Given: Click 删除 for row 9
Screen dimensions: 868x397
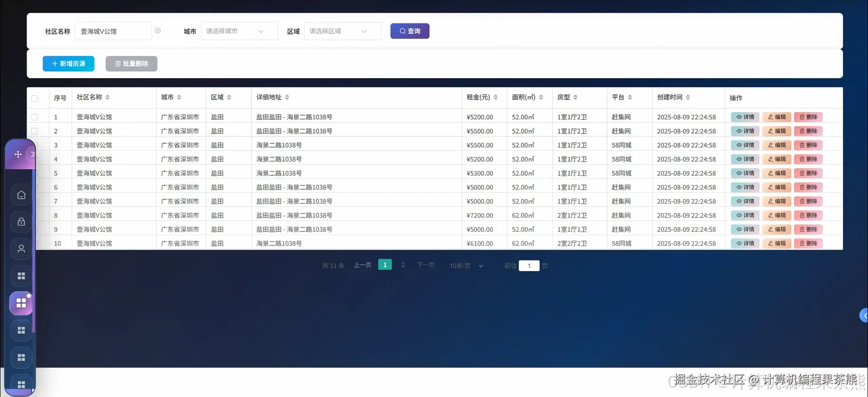Looking at the screenshot, I should (809, 229).
